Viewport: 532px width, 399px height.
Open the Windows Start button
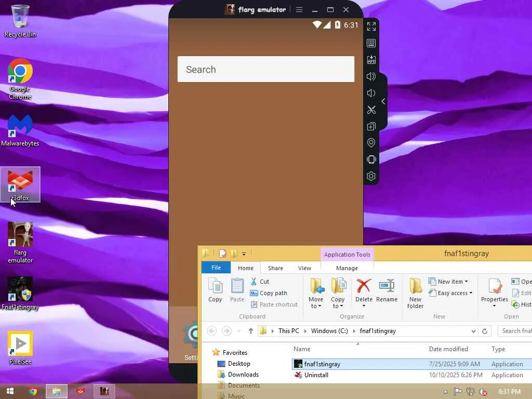coord(10,392)
